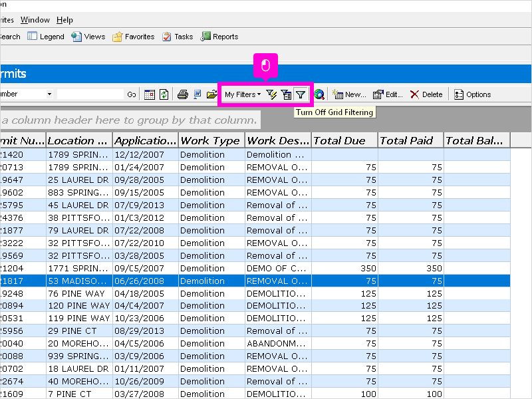Click the quick filter lightning funnel icon
Screen dimensions: 532x399
[x=271, y=94]
